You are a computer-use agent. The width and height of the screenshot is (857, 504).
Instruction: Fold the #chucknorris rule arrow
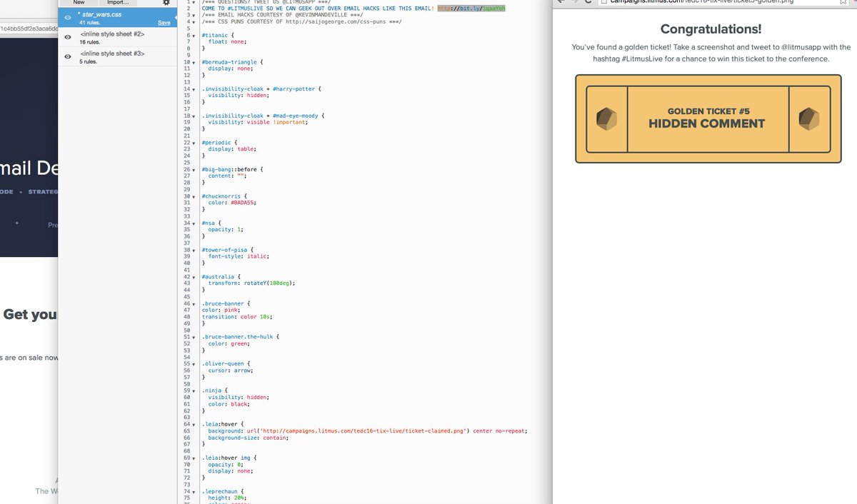pyautogui.click(x=194, y=196)
